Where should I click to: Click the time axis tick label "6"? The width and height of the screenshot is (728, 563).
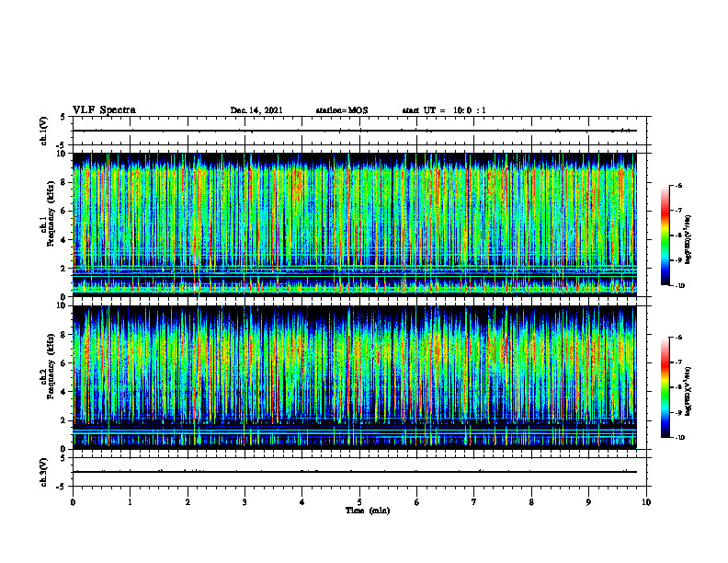coord(417,502)
